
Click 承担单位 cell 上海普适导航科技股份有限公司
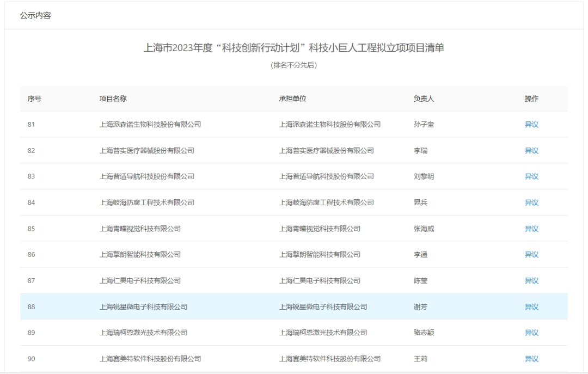[x=326, y=177]
